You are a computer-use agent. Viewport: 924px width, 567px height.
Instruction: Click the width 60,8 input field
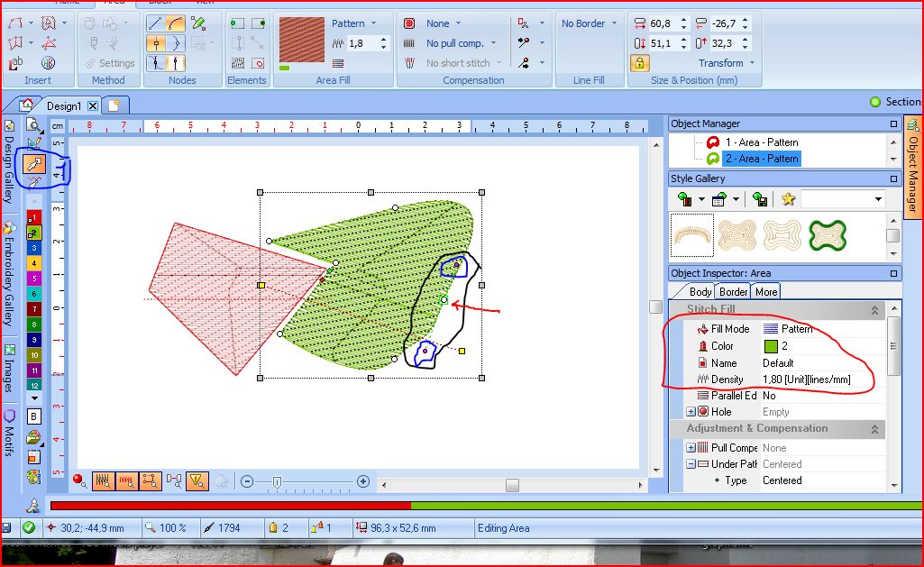663,23
